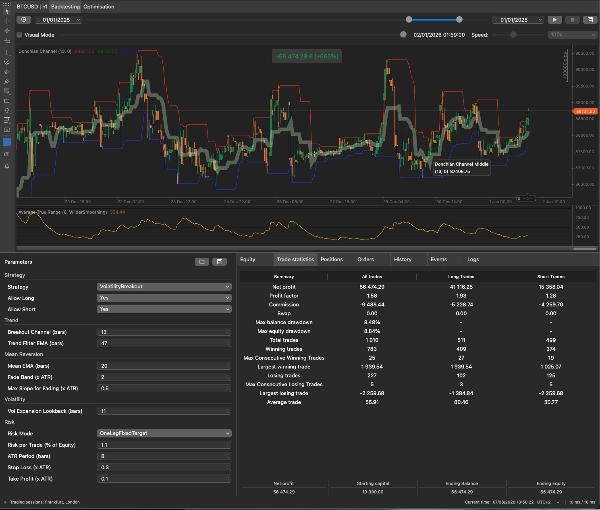
Task: Enable the Visual Mode checkbox
Action: click(20, 35)
